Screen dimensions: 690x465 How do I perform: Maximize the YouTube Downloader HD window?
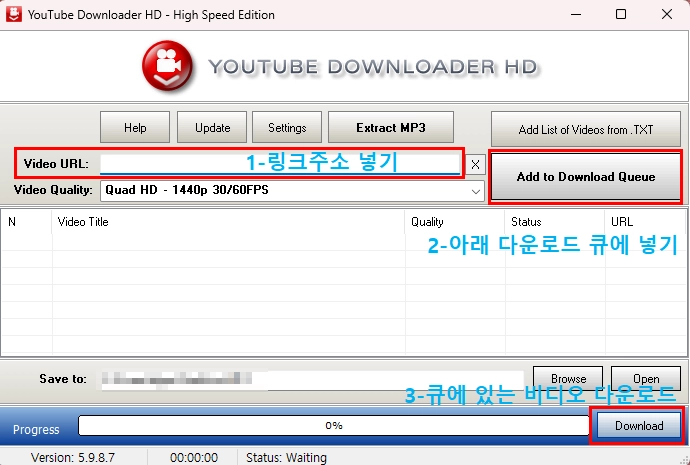(621, 15)
